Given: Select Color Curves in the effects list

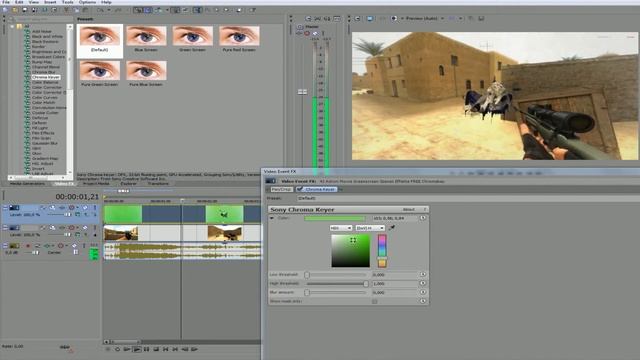Looking at the screenshot, I should tap(44, 98).
